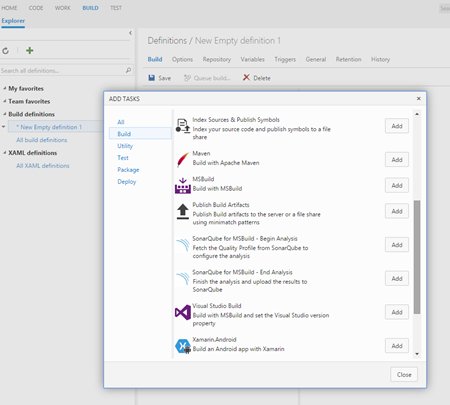
Task: Collapse the My favorites tree section
Action: [4, 88]
